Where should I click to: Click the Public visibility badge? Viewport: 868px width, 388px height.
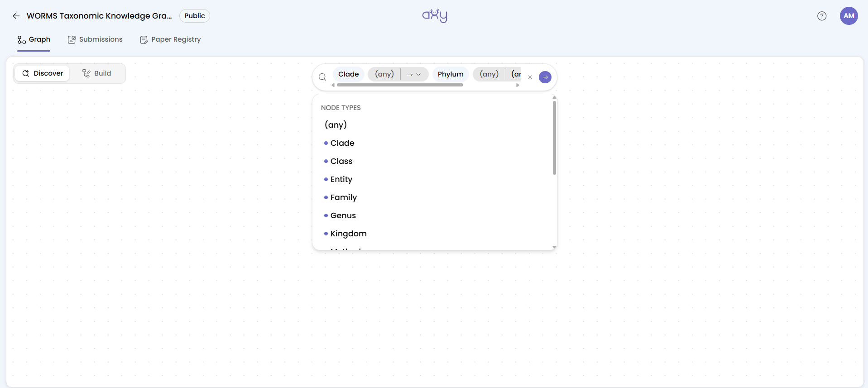tap(195, 16)
